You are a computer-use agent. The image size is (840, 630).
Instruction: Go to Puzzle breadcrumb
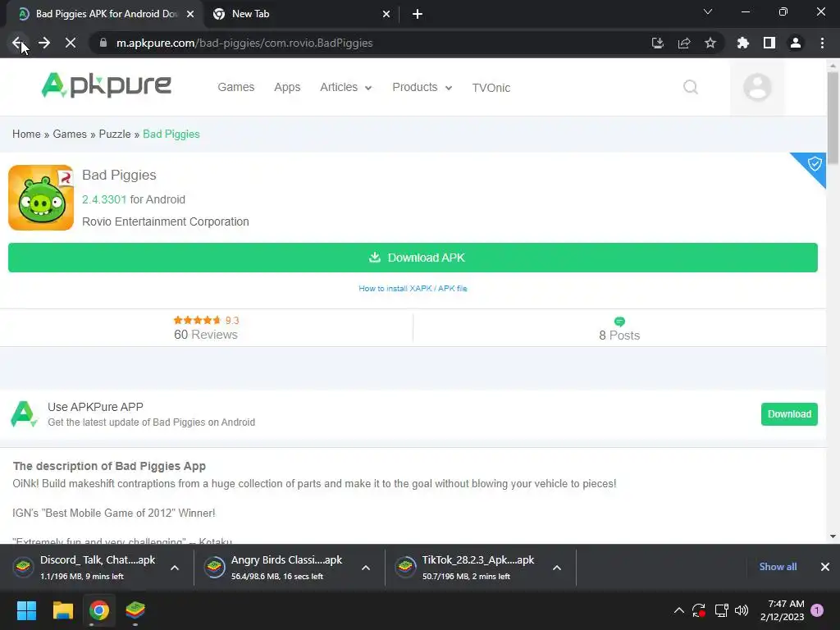115,134
